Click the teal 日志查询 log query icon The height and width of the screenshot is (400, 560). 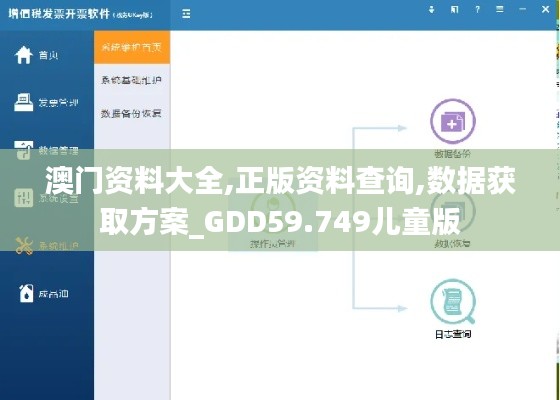tap(452, 302)
